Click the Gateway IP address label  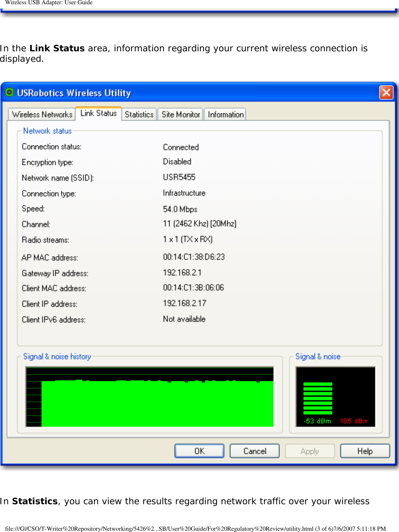click(x=55, y=273)
